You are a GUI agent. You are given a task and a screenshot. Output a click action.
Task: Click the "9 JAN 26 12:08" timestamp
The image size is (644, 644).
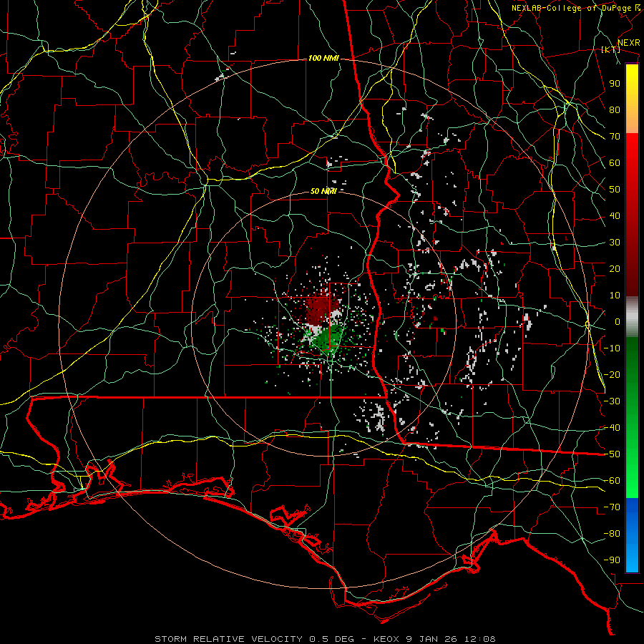click(452, 639)
